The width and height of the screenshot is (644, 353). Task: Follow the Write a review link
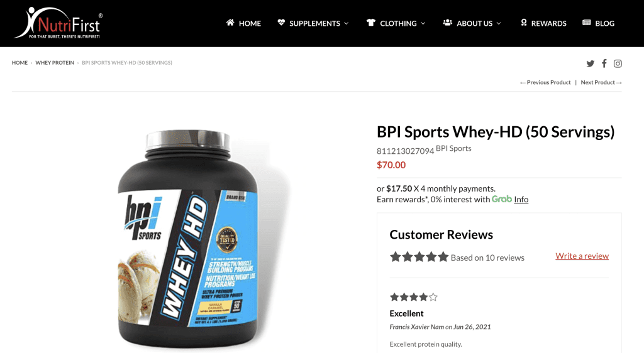[582, 256]
